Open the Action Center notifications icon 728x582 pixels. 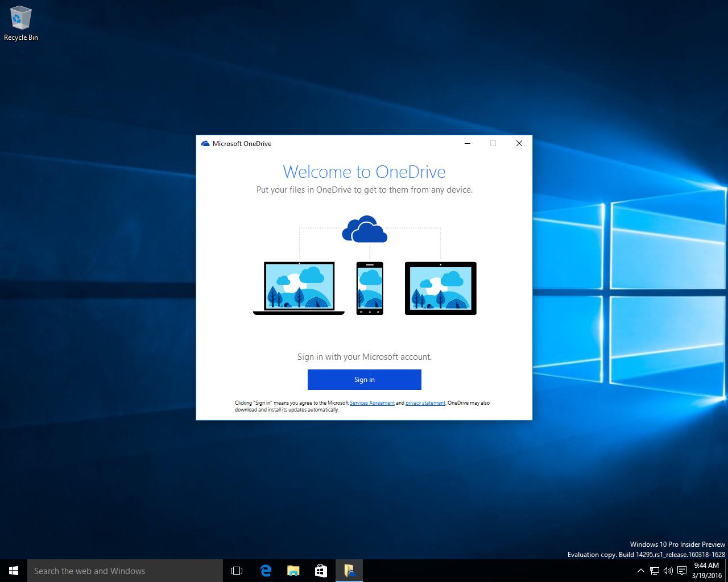click(682, 571)
